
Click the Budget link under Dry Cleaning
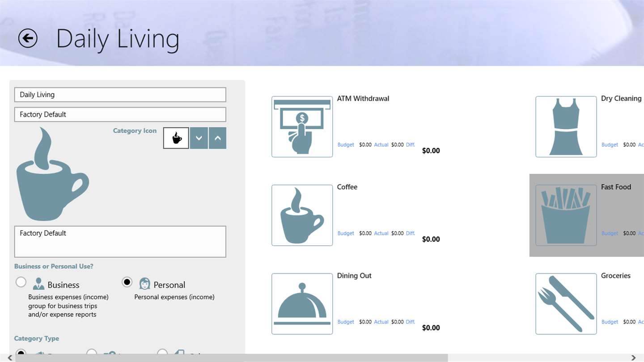point(610,145)
